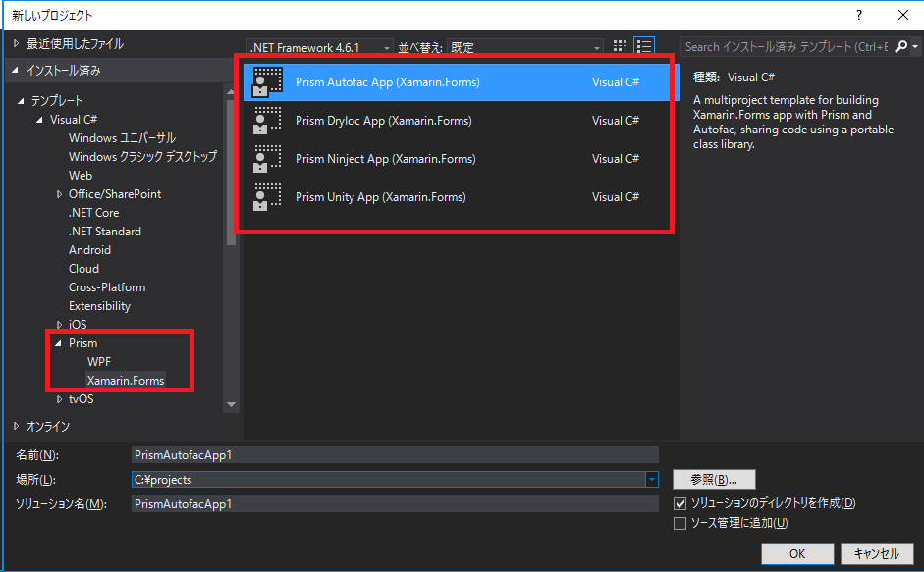Collapse the Prism tree node
Image resolution: width=924 pixels, height=572 pixels.
58,343
